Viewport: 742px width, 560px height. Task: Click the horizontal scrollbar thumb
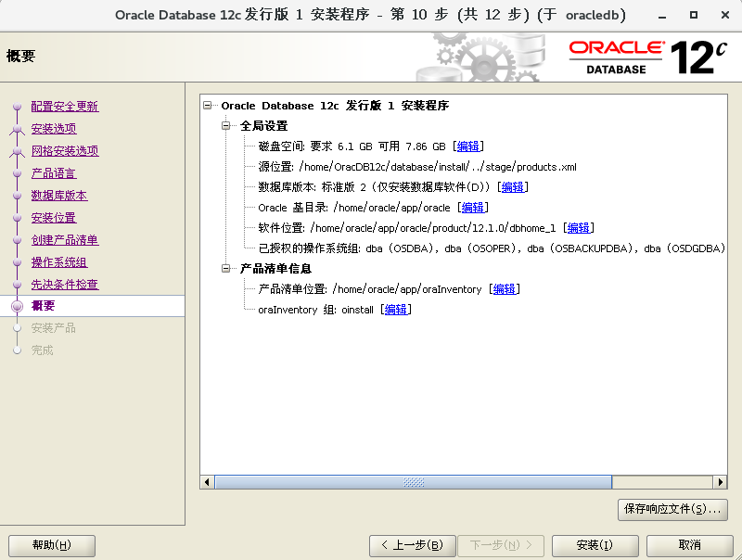413,482
